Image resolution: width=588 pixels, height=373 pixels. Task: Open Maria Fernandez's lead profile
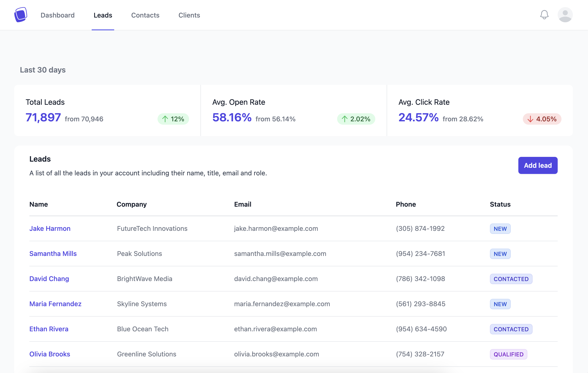[x=55, y=304]
